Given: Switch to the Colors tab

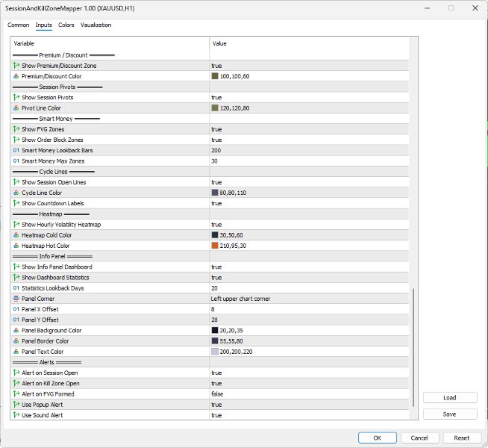Looking at the screenshot, I should pyautogui.click(x=66, y=25).
